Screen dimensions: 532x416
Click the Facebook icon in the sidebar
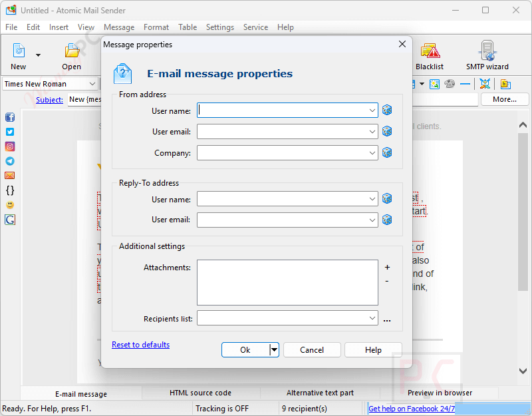[x=10, y=117]
